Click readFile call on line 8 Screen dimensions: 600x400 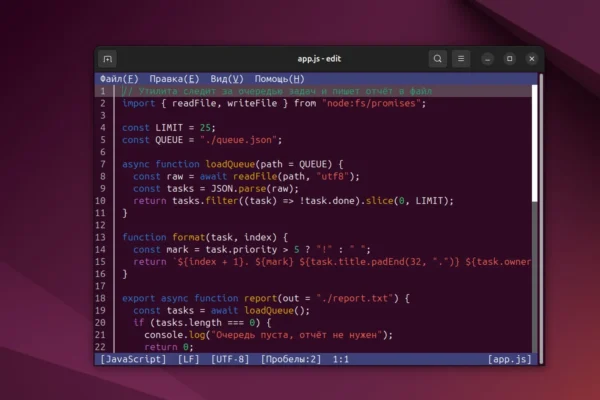(x=255, y=176)
